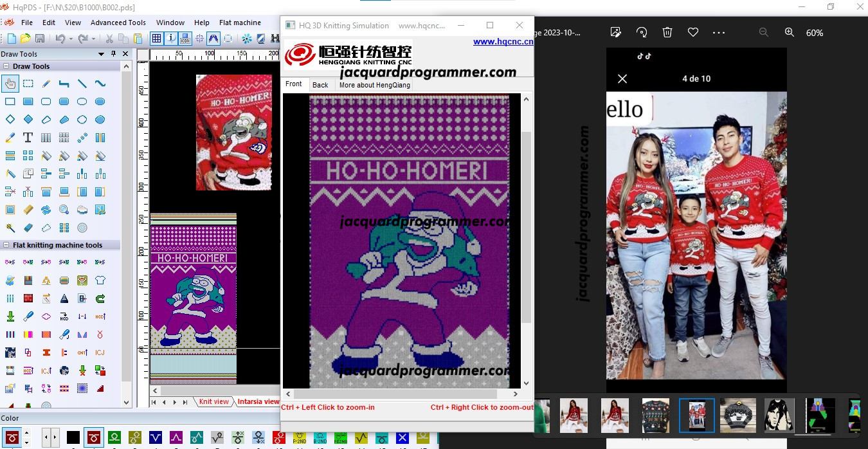Click the Open folder toolbar icon
Screen dimensions: 868x449
[26, 39]
